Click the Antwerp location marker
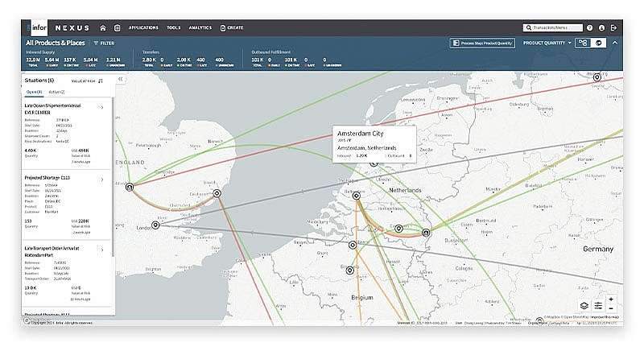Viewport: 644px width, 351px height. tap(353, 245)
